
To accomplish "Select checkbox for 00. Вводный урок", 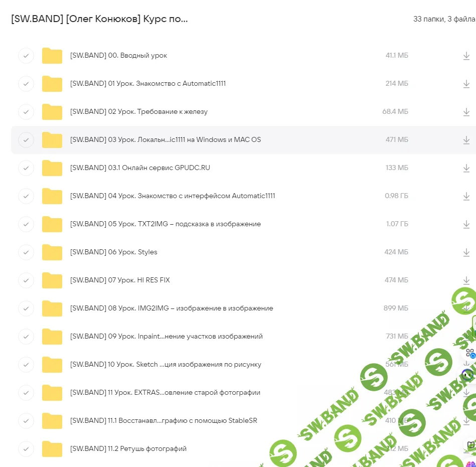I will pos(26,55).
